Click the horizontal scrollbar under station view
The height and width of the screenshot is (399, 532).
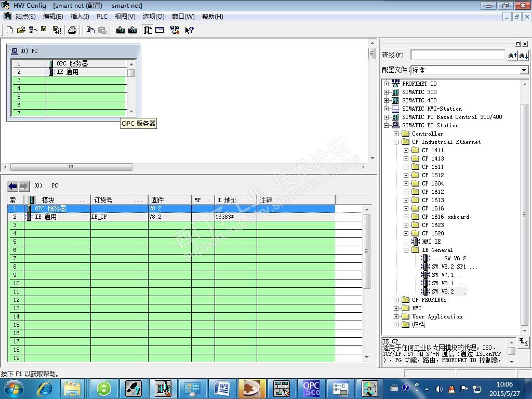click(x=71, y=167)
